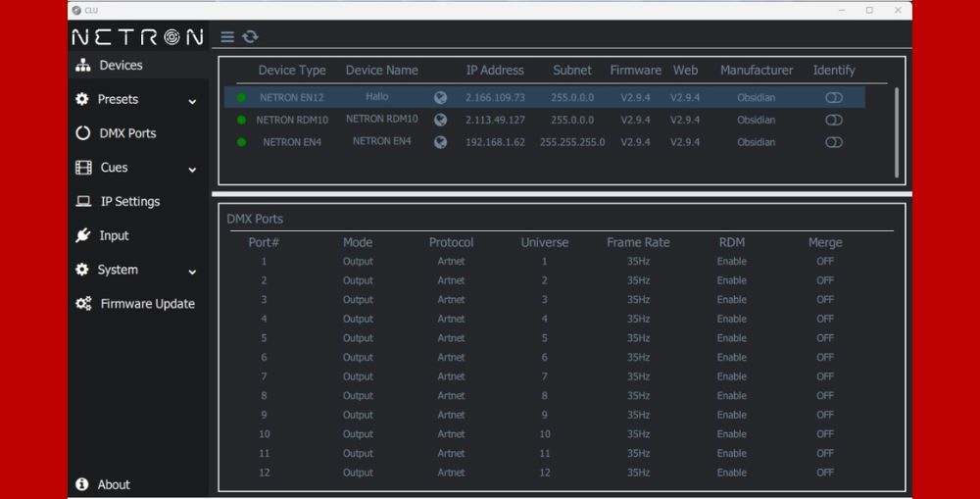This screenshot has width=980, height=499.
Task: Click the refresh devices icon
Action: coord(250,37)
